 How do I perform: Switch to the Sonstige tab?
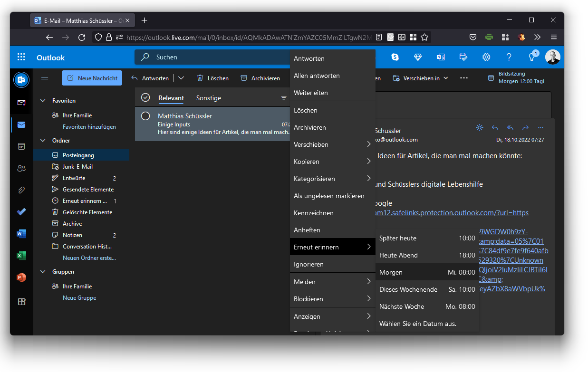(x=209, y=98)
